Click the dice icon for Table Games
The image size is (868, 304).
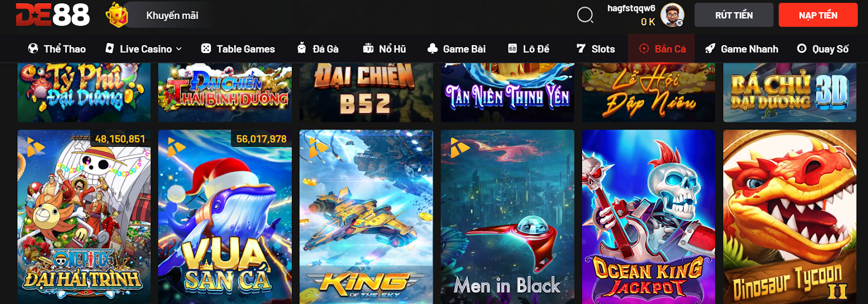pos(206,48)
